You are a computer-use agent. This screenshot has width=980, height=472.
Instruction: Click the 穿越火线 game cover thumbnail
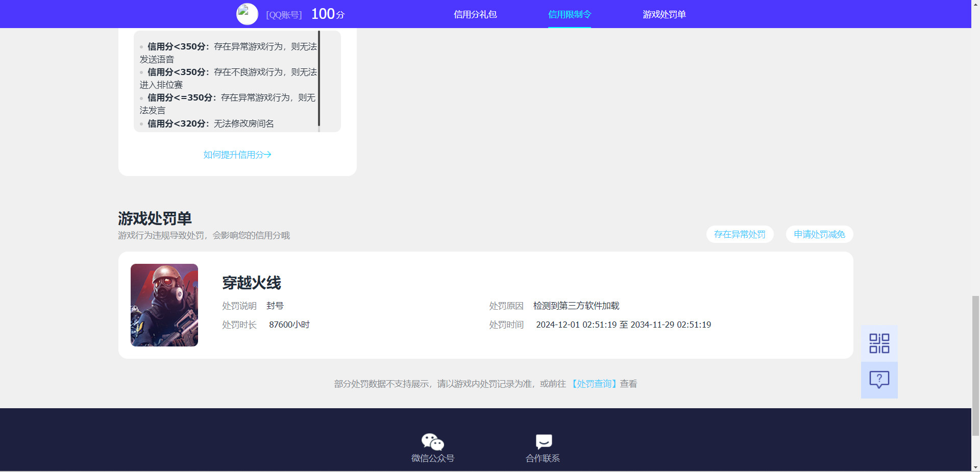(164, 305)
